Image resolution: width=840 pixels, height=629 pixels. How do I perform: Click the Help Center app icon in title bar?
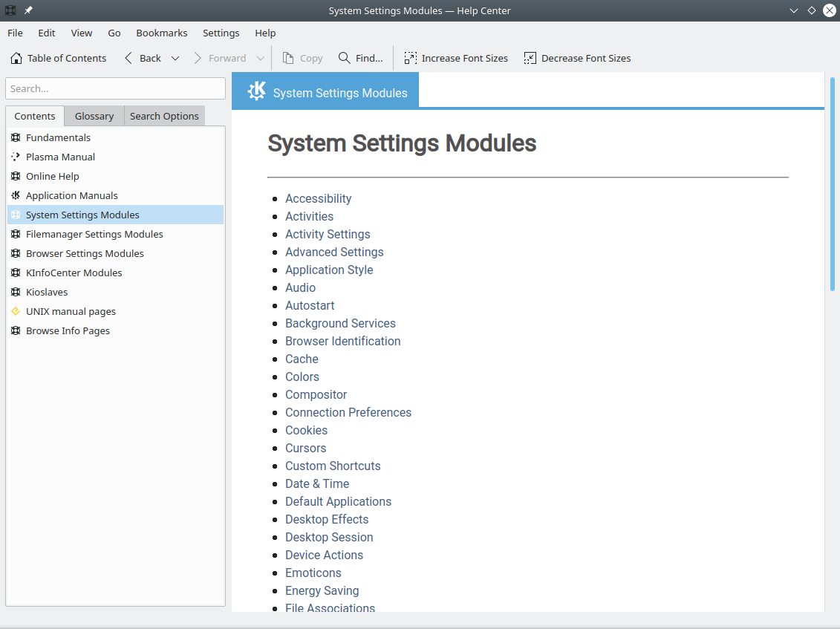click(10, 10)
